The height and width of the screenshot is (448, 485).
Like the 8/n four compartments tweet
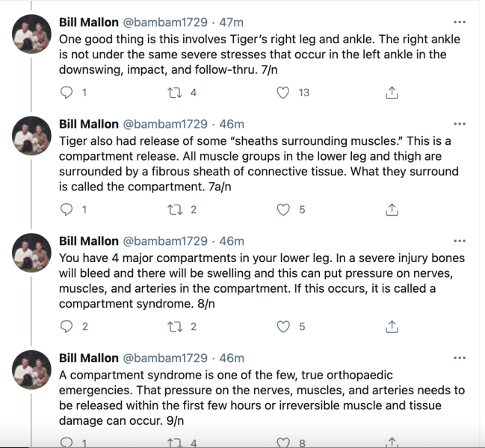click(x=283, y=326)
